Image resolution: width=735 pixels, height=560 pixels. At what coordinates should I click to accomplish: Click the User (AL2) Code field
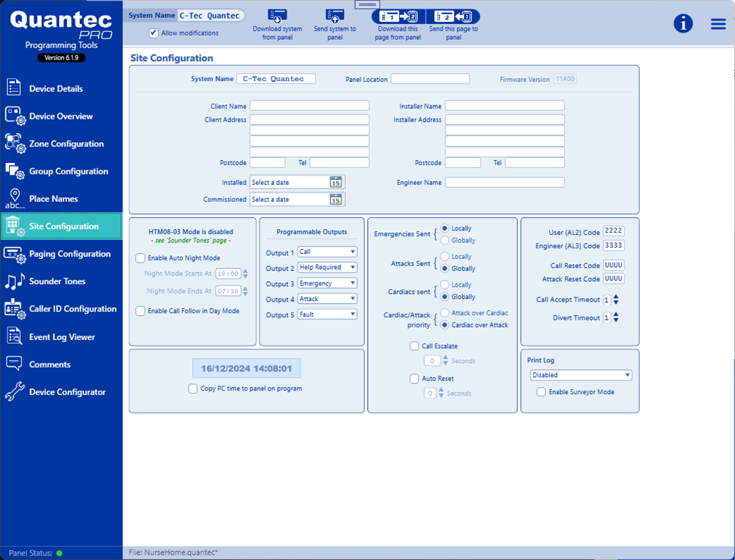(613, 231)
